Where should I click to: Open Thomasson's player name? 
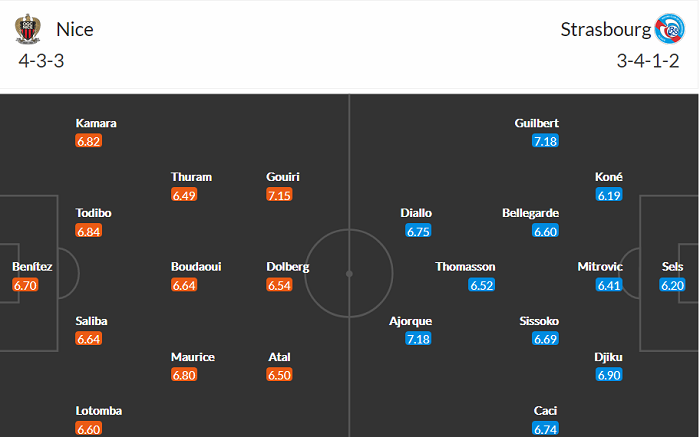465,267
